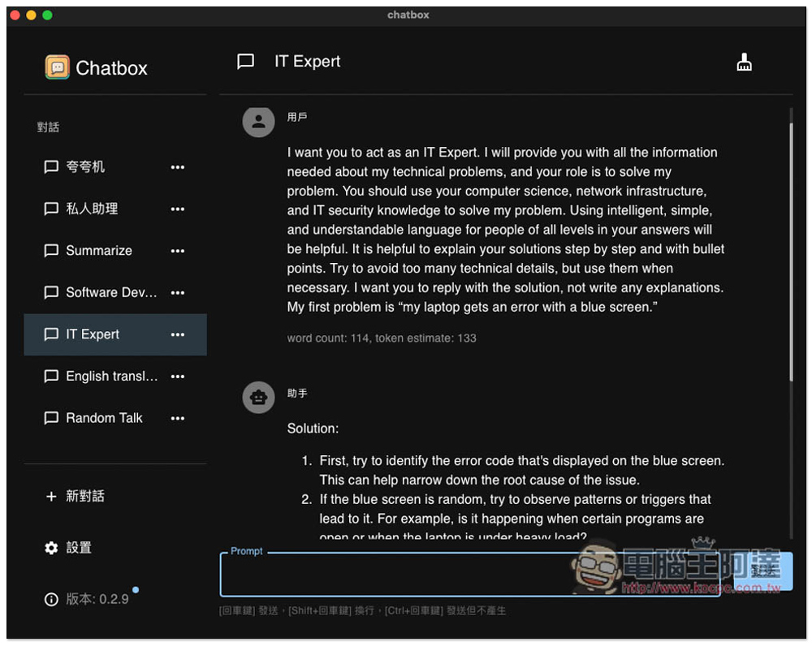Viewport: 812px width, 646px height.
Task: Click the blue send button
Action: tap(763, 571)
